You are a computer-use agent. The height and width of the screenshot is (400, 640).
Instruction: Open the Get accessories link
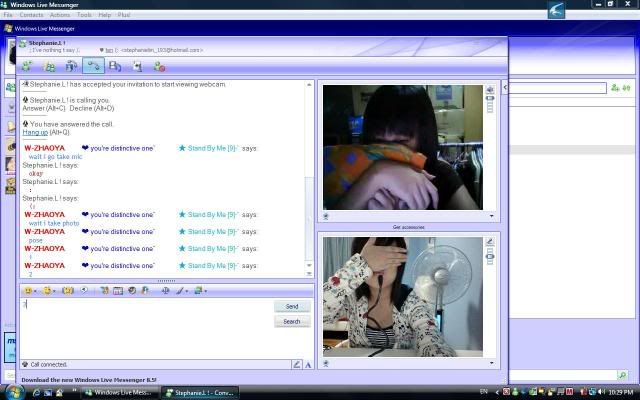coord(409,227)
